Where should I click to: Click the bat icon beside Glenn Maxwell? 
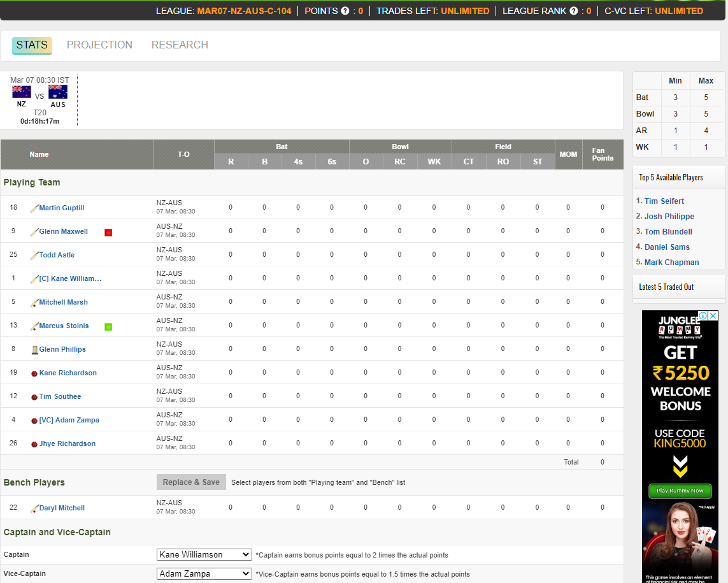34,233
